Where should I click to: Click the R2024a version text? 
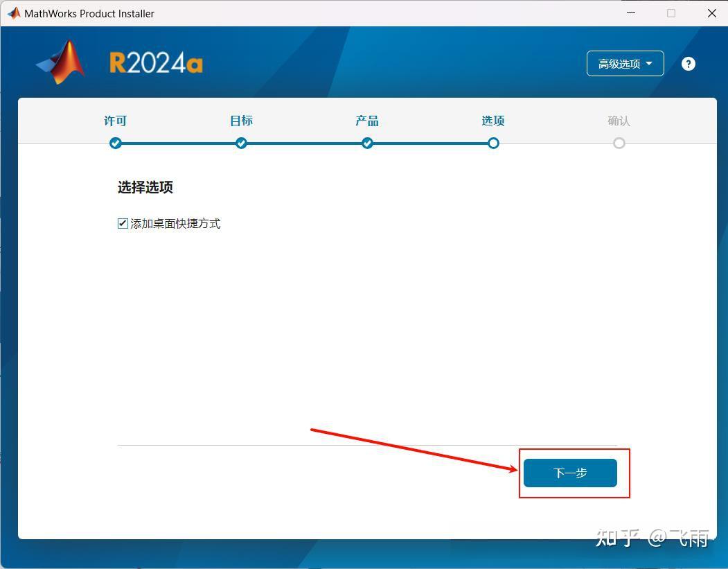click(x=155, y=61)
